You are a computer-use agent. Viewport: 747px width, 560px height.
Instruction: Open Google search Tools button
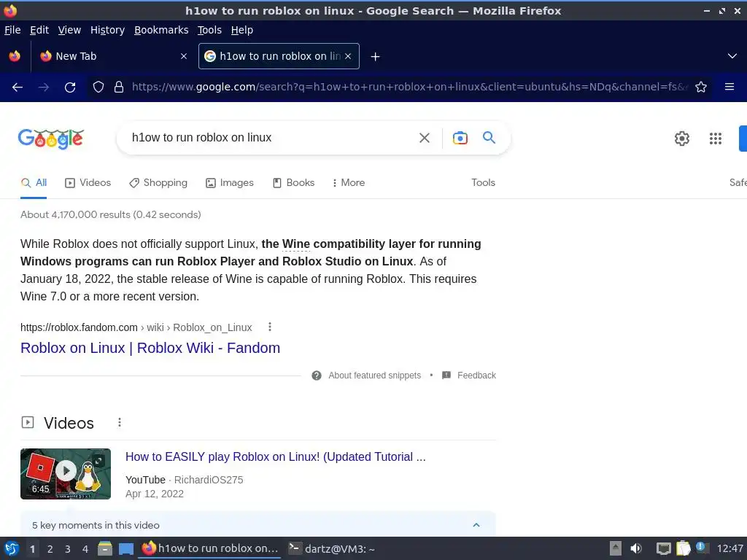click(483, 183)
